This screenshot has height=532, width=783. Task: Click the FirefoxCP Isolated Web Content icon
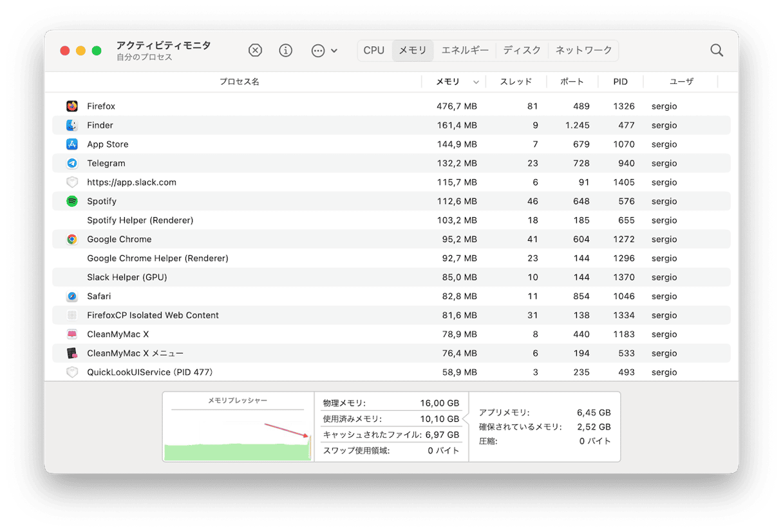(72, 315)
